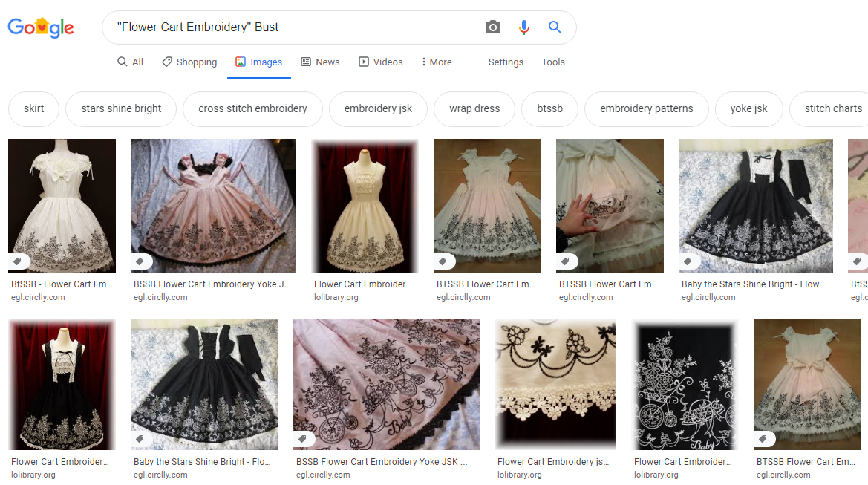Click tag icon on pink yoke dress thumbnail
This screenshot has width=868, height=485.
141,261
